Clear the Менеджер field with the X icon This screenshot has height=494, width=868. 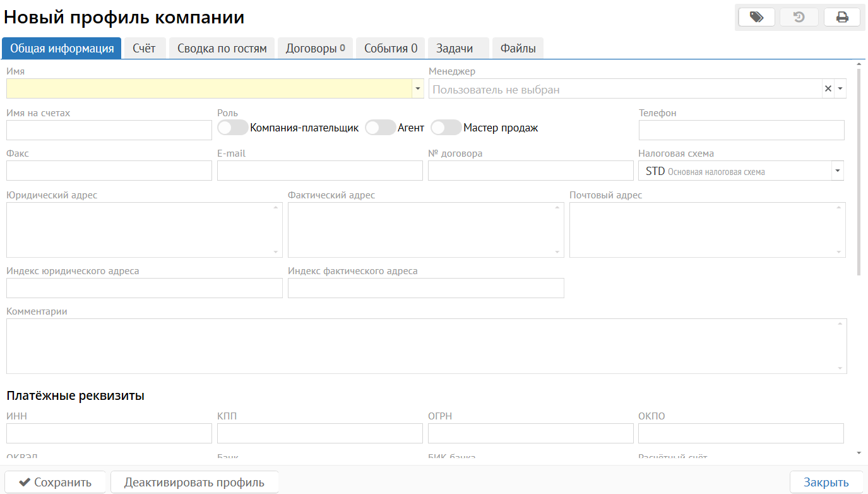(x=828, y=89)
